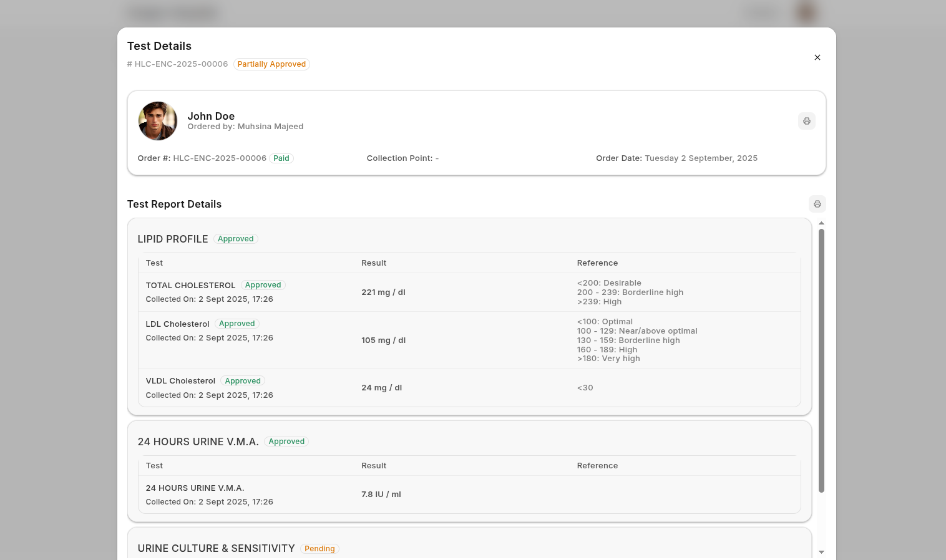Click the Pending badge on Urine Culture
Image resolution: width=946 pixels, height=560 pixels.
click(319, 549)
